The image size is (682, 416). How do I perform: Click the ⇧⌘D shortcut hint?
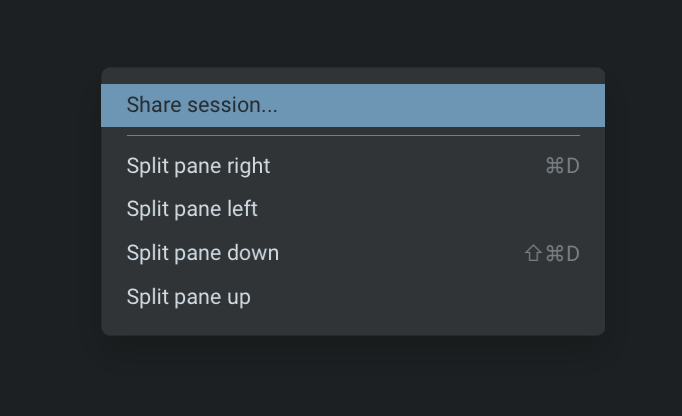pyautogui.click(x=552, y=254)
